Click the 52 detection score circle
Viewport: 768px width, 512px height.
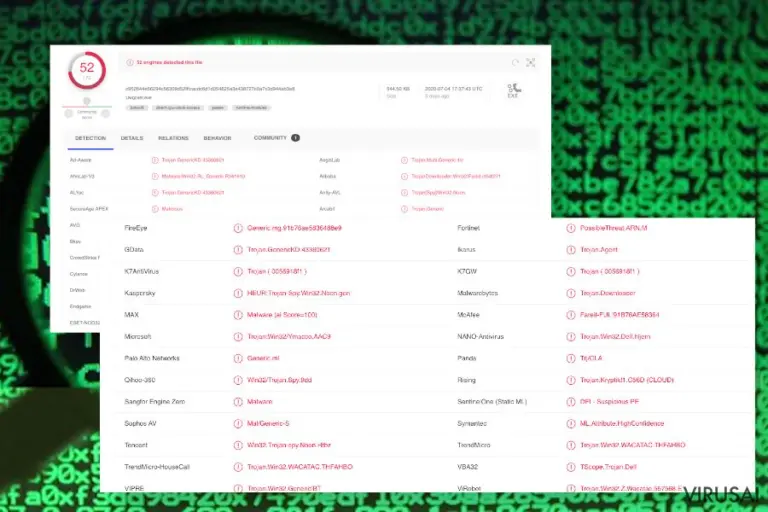tap(87, 71)
